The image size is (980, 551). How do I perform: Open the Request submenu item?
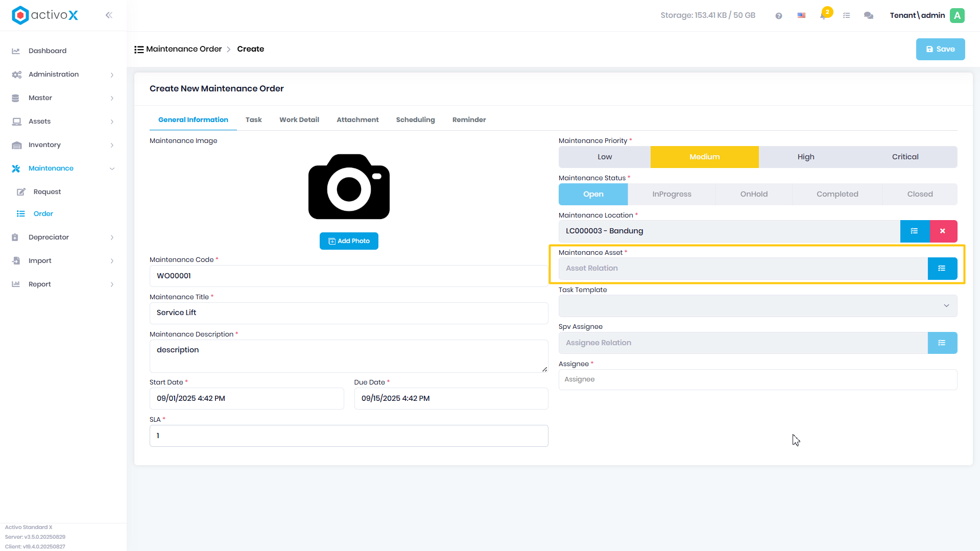(x=47, y=192)
